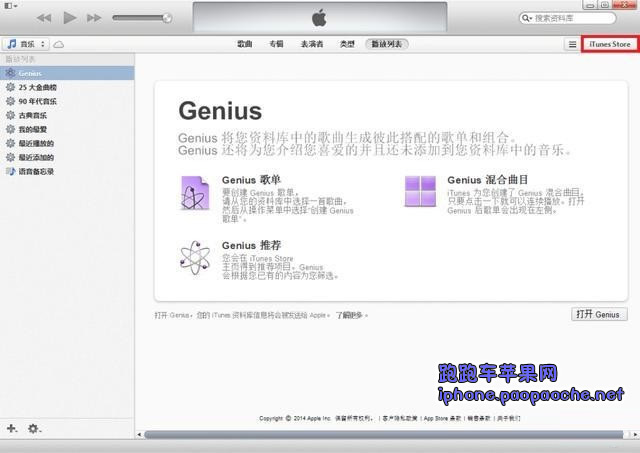Switch to the 表演者 tab
The image size is (640, 453).
point(312,44)
